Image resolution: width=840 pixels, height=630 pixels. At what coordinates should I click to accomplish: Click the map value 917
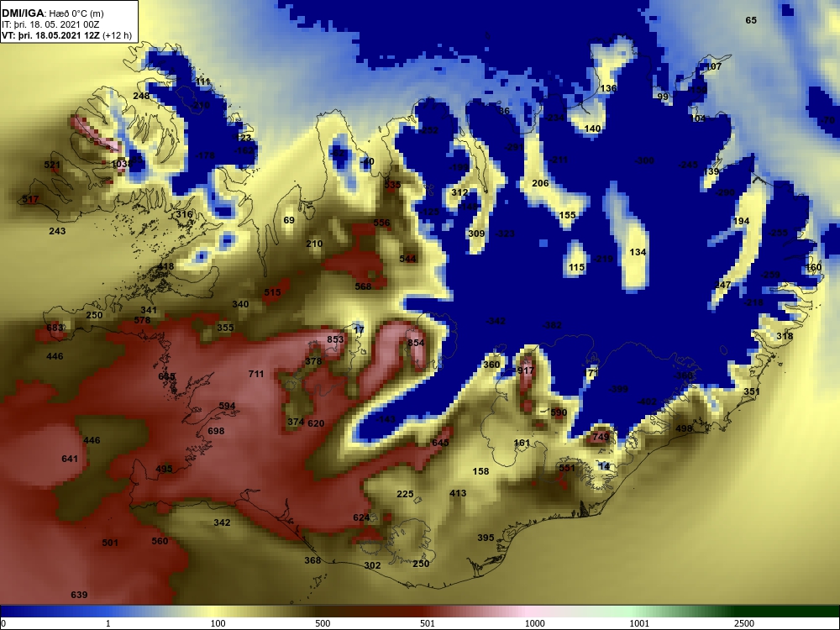[x=526, y=370]
